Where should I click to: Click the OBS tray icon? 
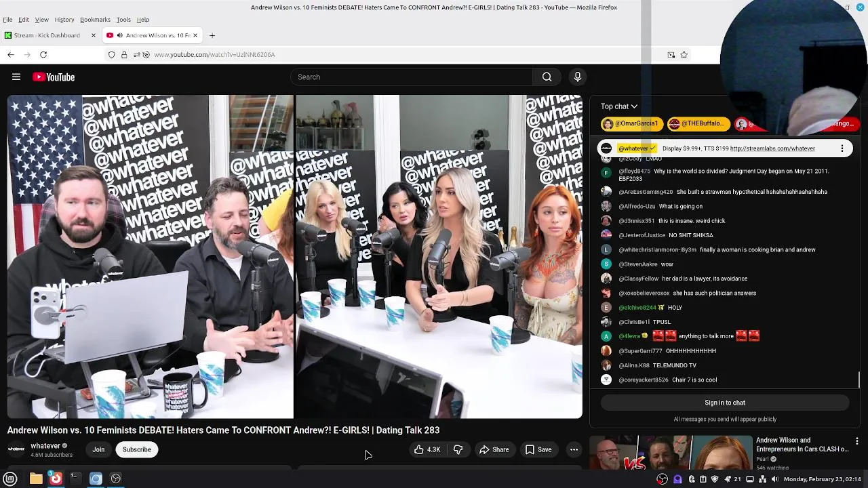pos(663,479)
